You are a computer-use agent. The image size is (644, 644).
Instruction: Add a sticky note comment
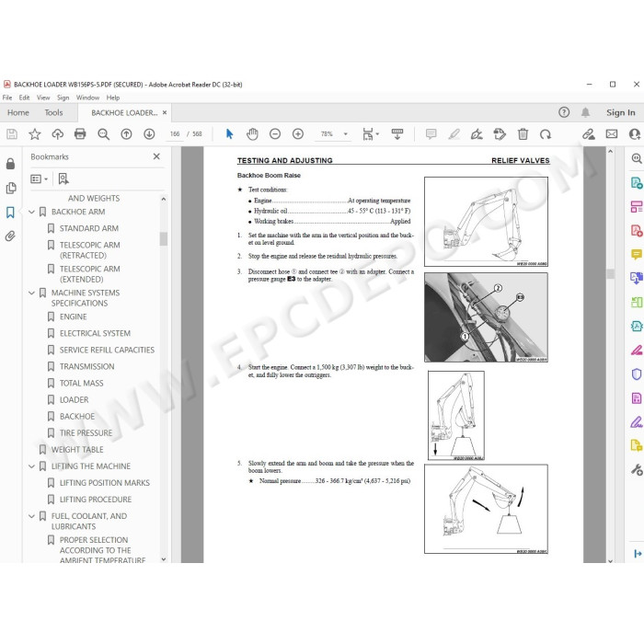pyautogui.click(x=431, y=134)
